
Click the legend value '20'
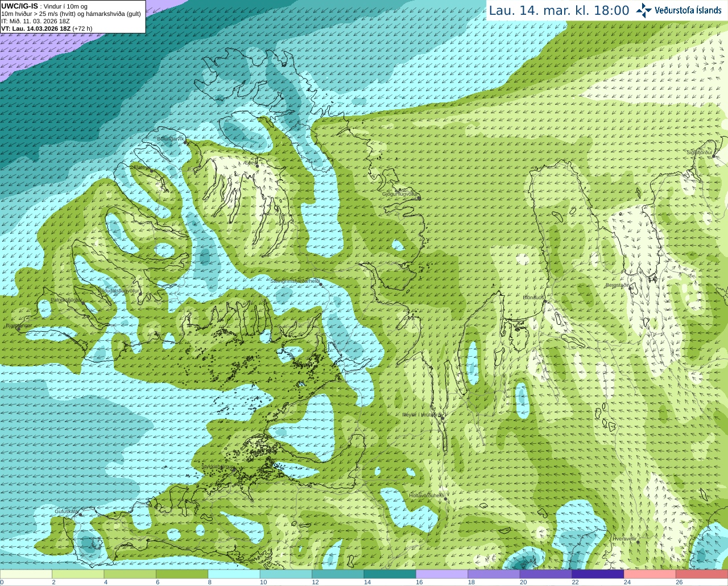523,582
